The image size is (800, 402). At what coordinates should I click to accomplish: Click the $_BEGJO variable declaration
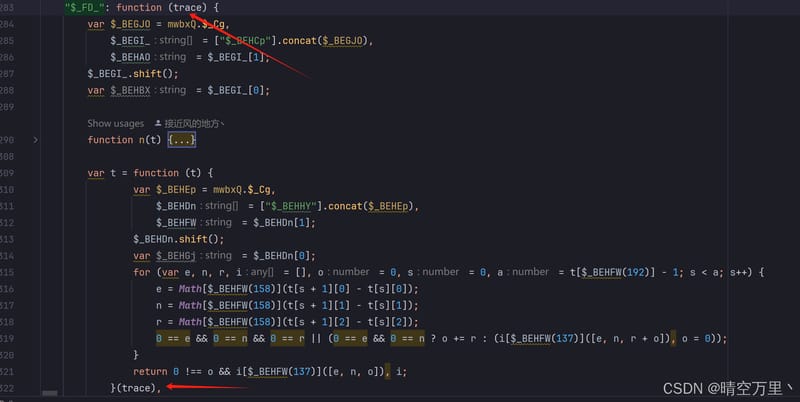click(x=130, y=24)
